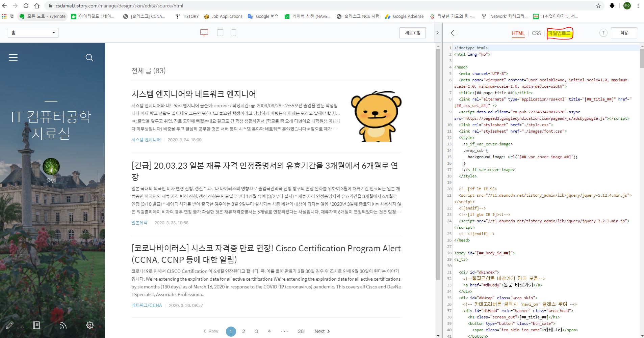Open blog hamburger menu icon
The image size is (644, 338).
pos(13,58)
